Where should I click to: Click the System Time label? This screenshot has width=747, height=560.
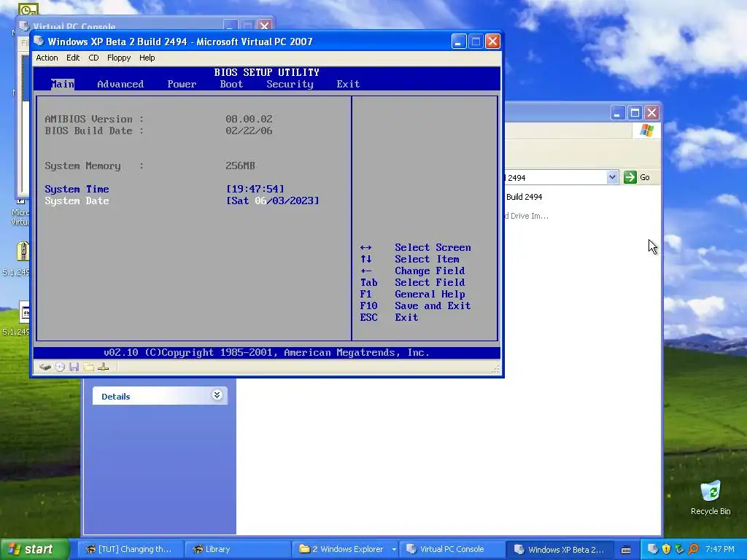77,189
